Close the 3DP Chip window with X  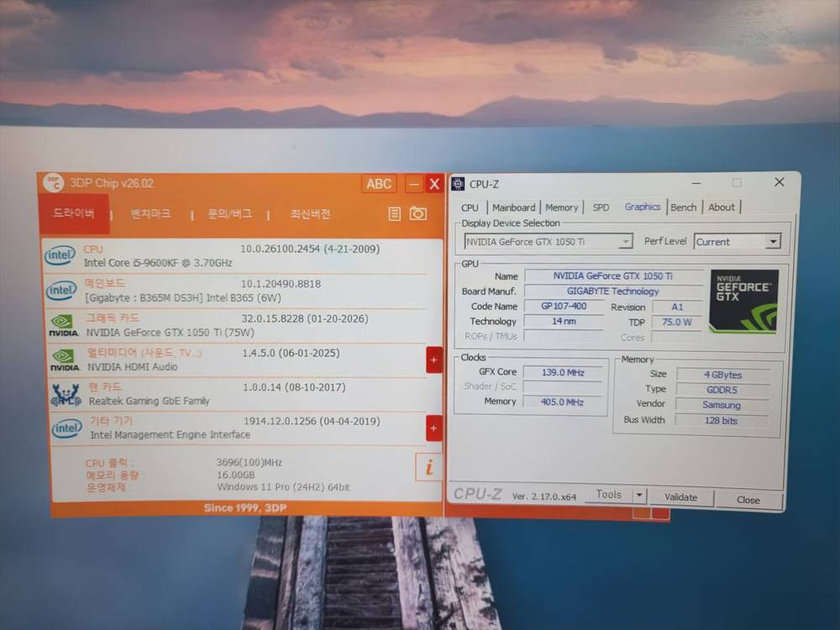click(434, 184)
